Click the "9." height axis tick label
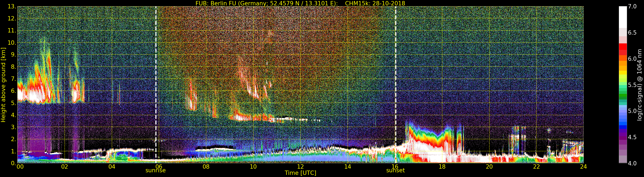 (14, 55)
